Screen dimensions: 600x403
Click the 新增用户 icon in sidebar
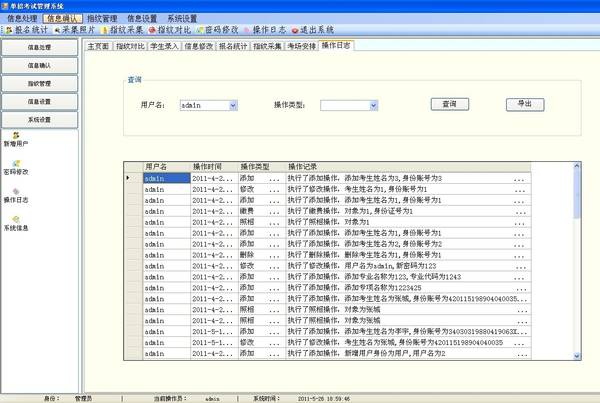click(x=16, y=136)
